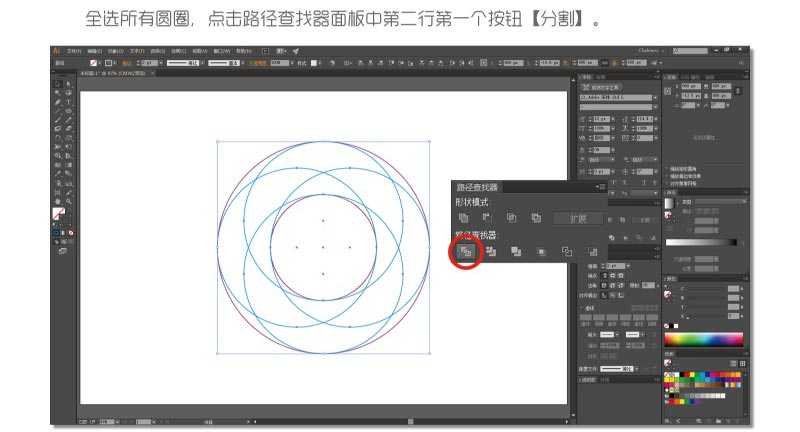Open the 编辑 (Edit) menu
800x432 pixels.
click(x=93, y=50)
